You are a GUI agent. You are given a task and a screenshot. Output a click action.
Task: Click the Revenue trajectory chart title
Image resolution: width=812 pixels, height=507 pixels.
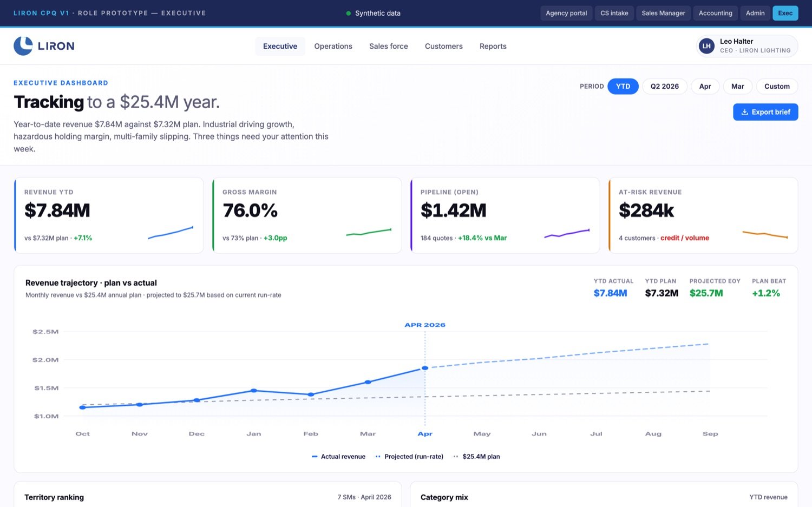(x=91, y=283)
